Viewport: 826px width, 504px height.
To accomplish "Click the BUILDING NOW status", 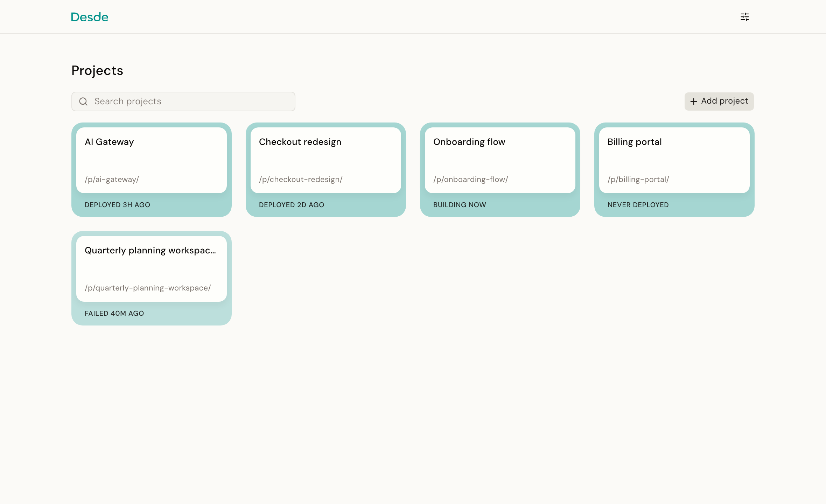I will [x=460, y=205].
